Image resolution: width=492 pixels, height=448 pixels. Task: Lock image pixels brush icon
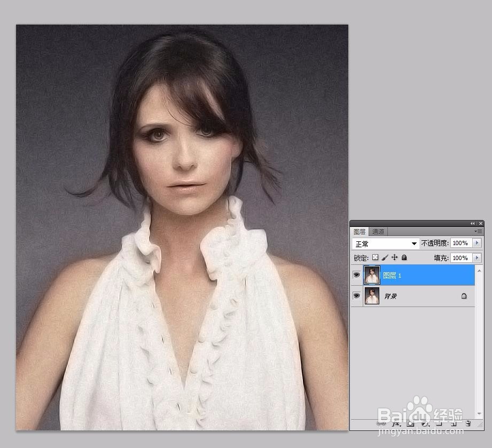385,257
